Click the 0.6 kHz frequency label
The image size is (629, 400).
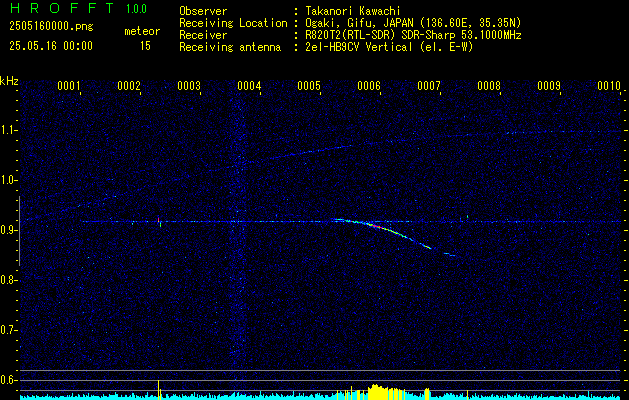coord(7,380)
